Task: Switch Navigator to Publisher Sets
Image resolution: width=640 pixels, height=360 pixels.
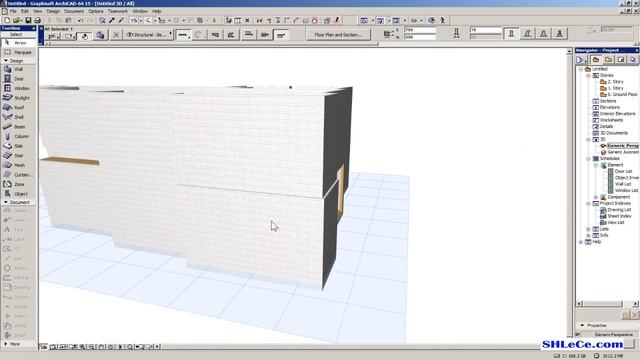Action: coord(633,60)
